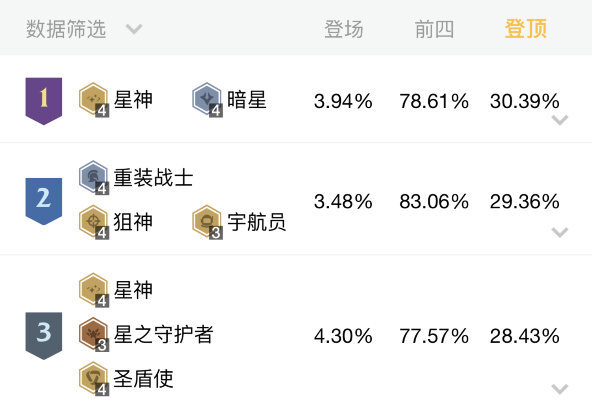Click the bronze 星之守护者 trait icon
This screenshot has height=407, width=592.
[94, 335]
